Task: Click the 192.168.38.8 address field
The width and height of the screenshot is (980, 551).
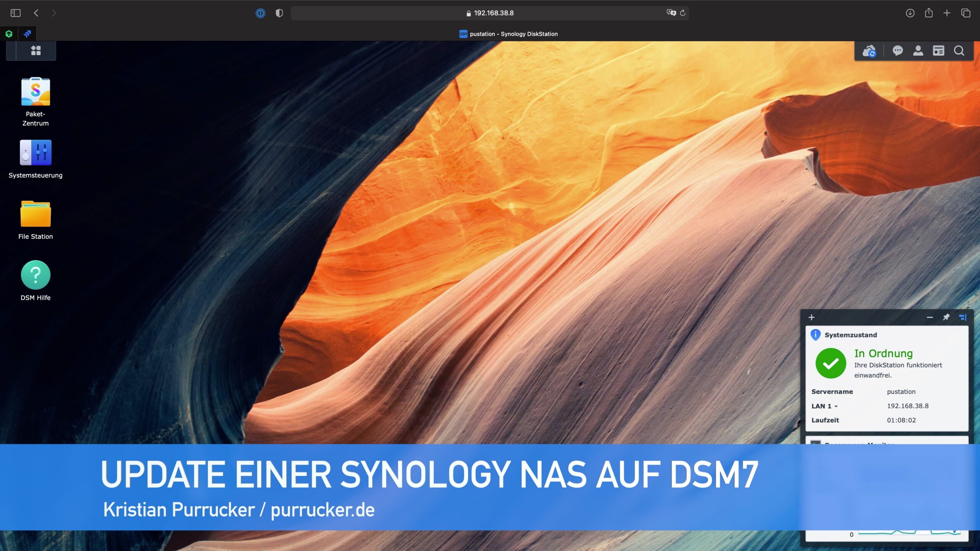Action: pyautogui.click(x=490, y=13)
